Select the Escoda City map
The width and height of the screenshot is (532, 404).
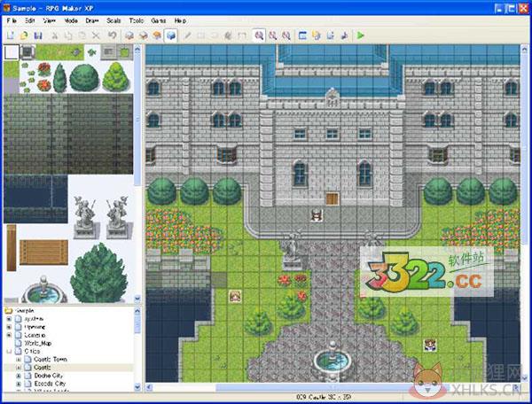(50, 384)
